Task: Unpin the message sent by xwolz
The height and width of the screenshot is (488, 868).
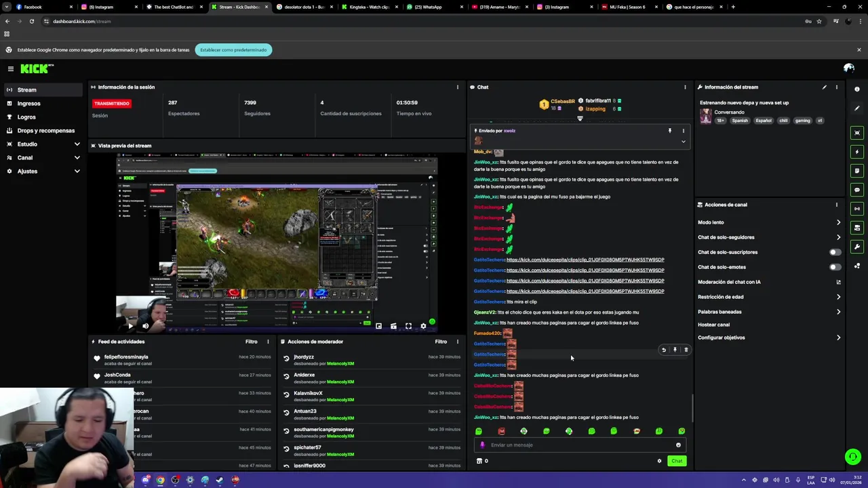Action: click(670, 131)
